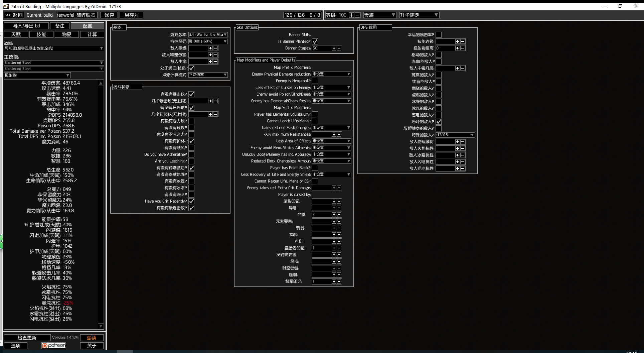Viewport: 644px width, 353px height.
Task: Enable the 幸运的暴击率 checkbox
Action: (439, 35)
